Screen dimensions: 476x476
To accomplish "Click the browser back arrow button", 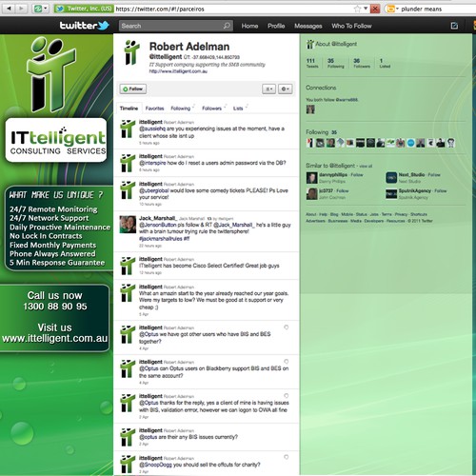I will coord(9,9).
